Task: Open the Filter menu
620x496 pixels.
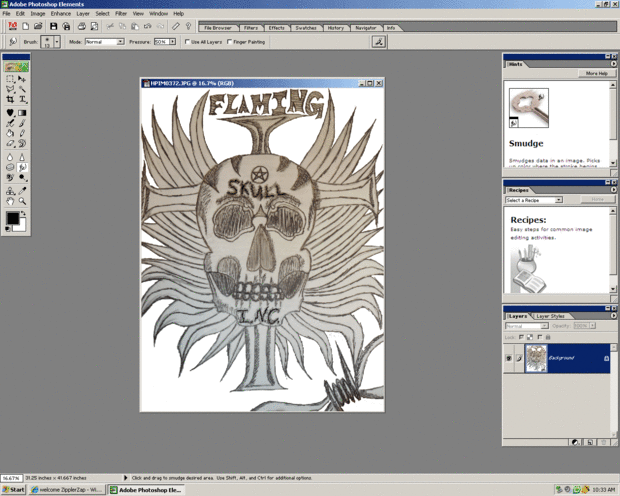Action: [121, 13]
